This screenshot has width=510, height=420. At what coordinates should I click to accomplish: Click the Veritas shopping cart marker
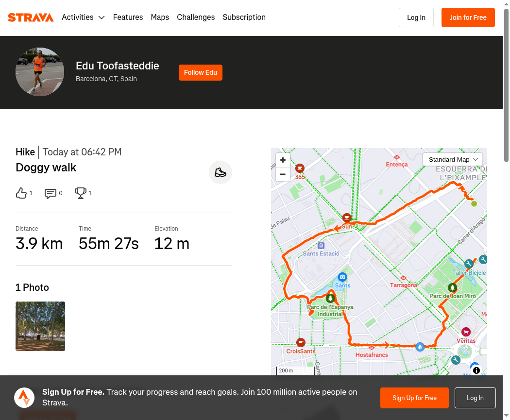[466, 332]
